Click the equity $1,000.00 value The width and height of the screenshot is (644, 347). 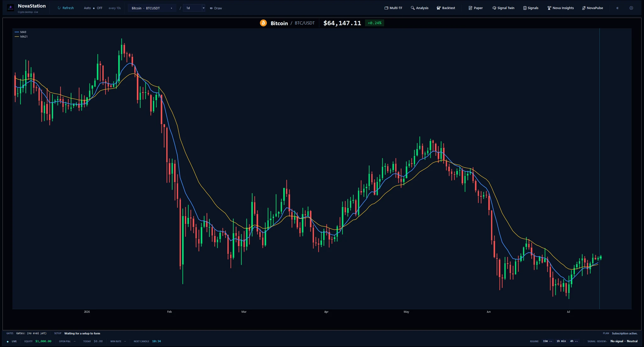click(x=43, y=342)
